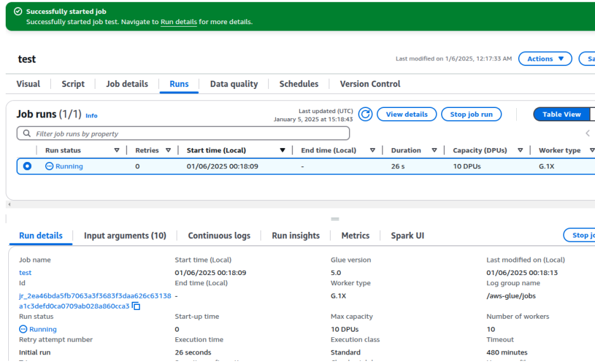Select the radio button for Running job
The height and width of the screenshot is (364, 595).
(27, 166)
